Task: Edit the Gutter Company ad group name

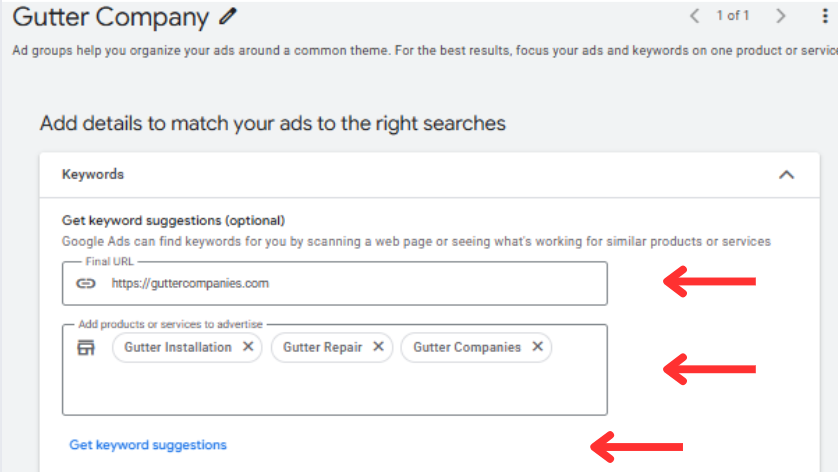Action: [x=228, y=17]
